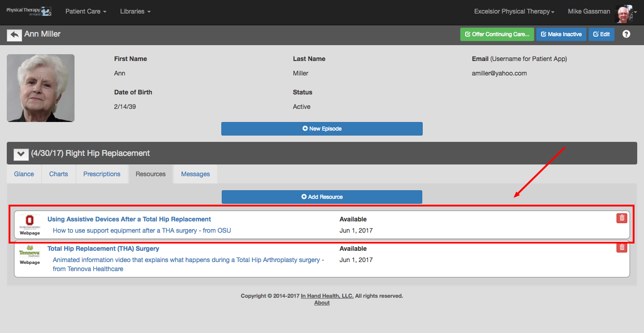This screenshot has width=644, height=333.
Task: Delete the Using Assistive Devices resource
Action: [x=622, y=218]
